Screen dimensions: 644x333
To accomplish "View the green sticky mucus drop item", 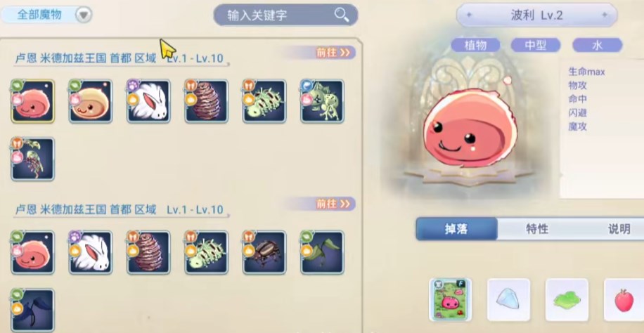I will pyautogui.click(x=567, y=300).
